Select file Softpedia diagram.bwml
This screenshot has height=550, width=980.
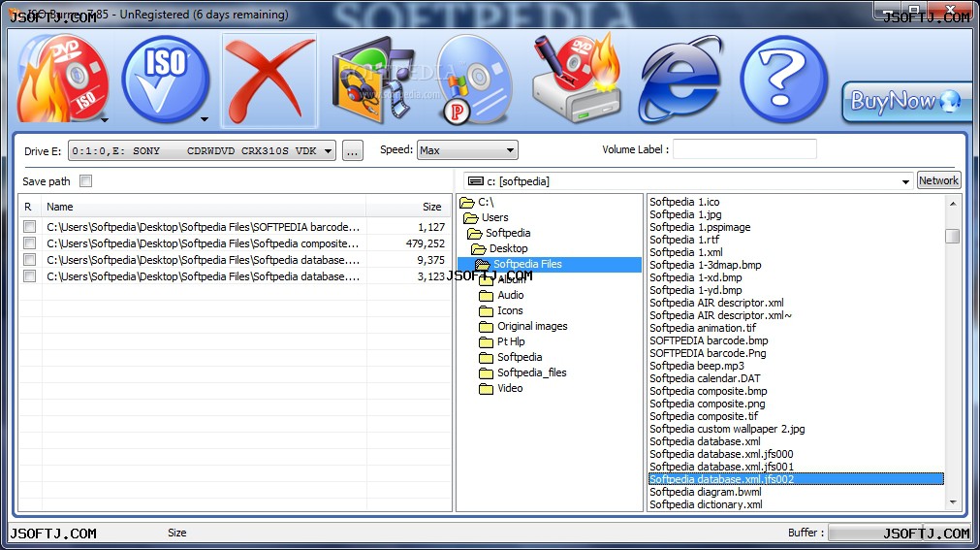pos(706,492)
